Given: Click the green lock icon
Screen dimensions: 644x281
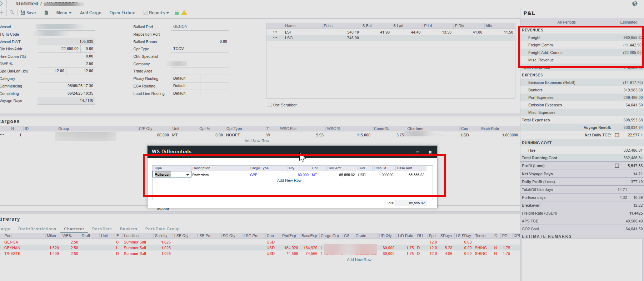Looking at the screenshot, I should coord(176,12).
